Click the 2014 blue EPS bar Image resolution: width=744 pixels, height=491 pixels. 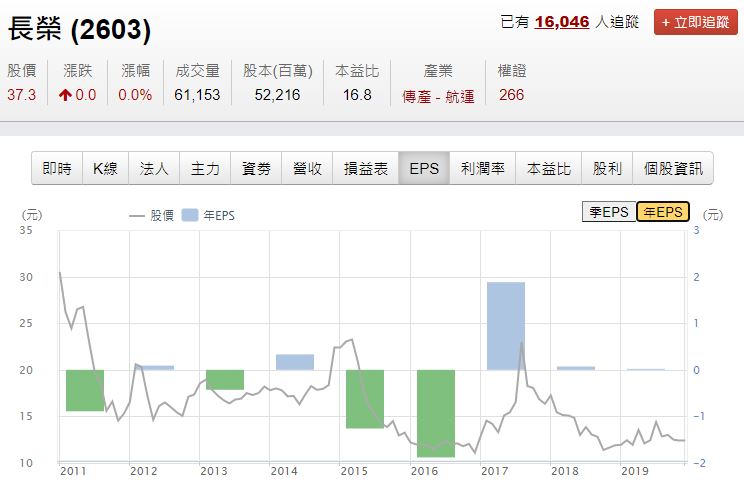(x=295, y=362)
